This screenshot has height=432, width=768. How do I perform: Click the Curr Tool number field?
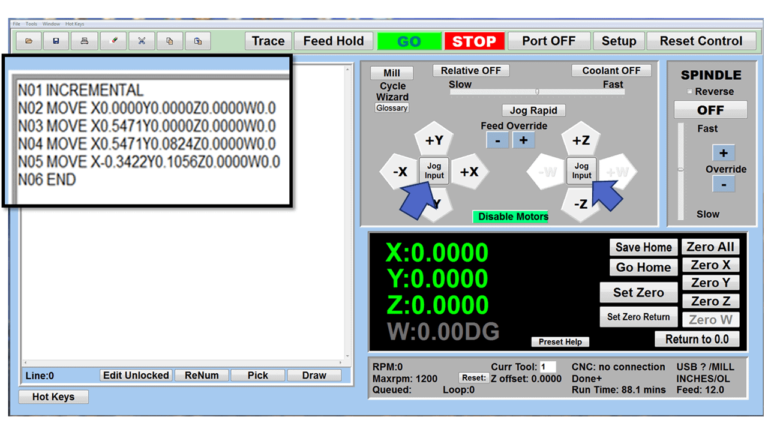click(548, 367)
